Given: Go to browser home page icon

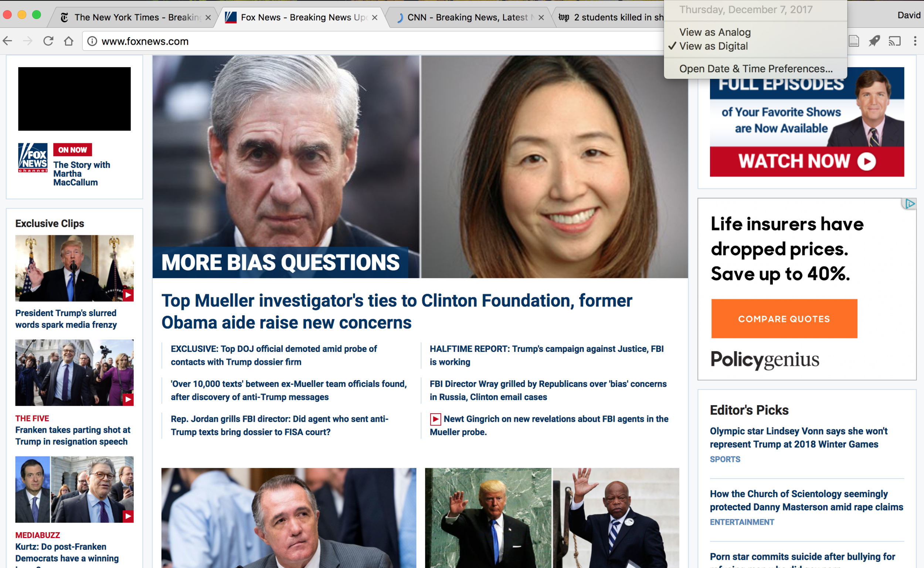Looking at the screenshot, I should click(68, 41).
